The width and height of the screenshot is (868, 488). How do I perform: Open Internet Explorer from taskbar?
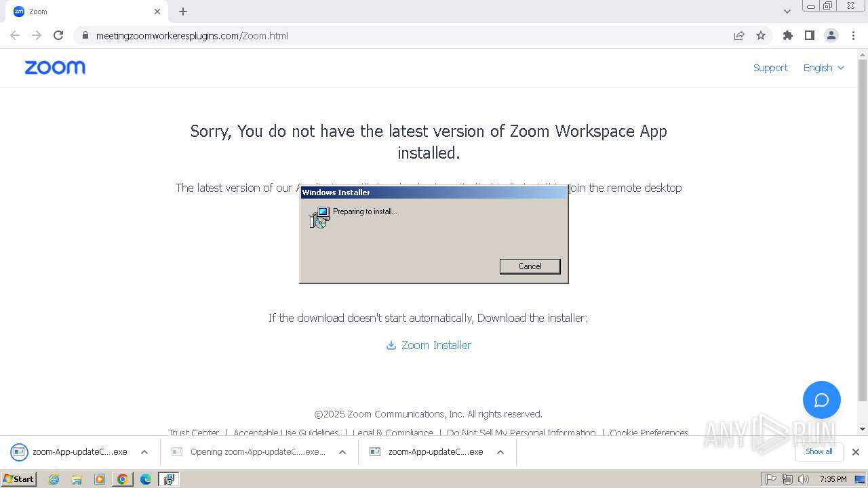tap(54, 479)
